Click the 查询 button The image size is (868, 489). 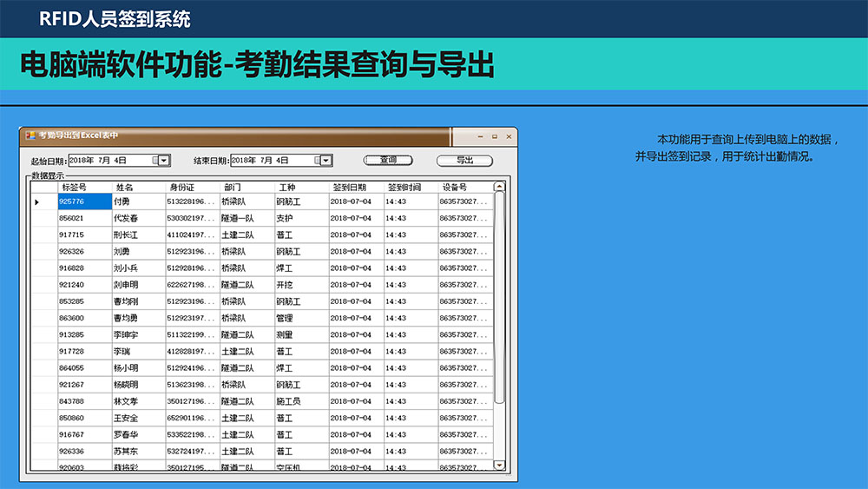coord(388,161)
